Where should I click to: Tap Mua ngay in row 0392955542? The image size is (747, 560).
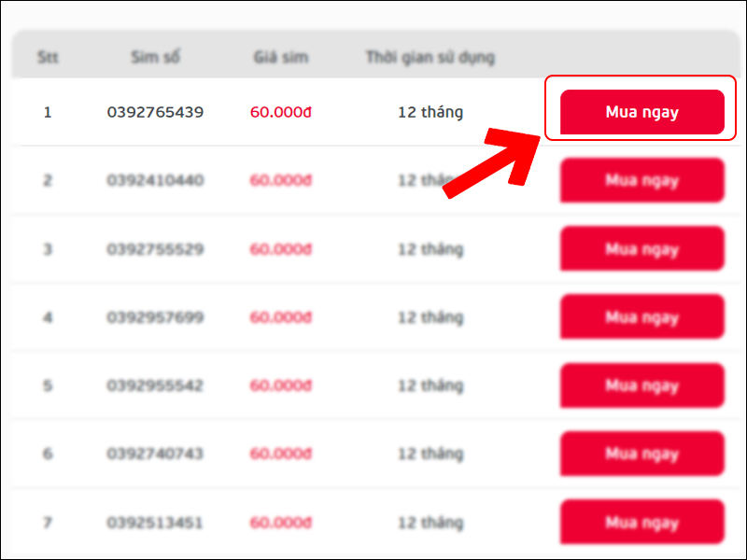coord(642,385)
